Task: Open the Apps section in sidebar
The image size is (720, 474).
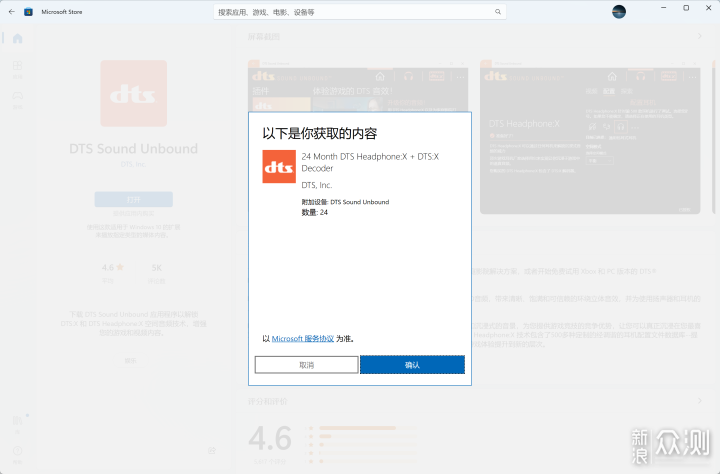Action: (x=17, y=68)
